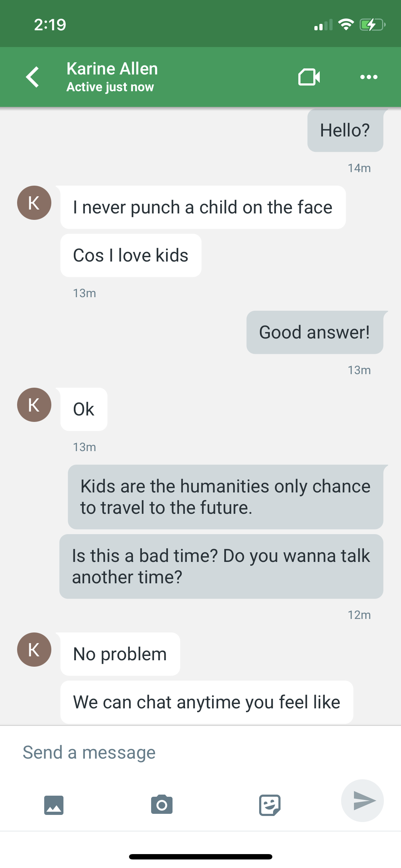Screen dimensions: 401x868
Task: Open the photo gallery picker icon
Action: click(54, 805)
